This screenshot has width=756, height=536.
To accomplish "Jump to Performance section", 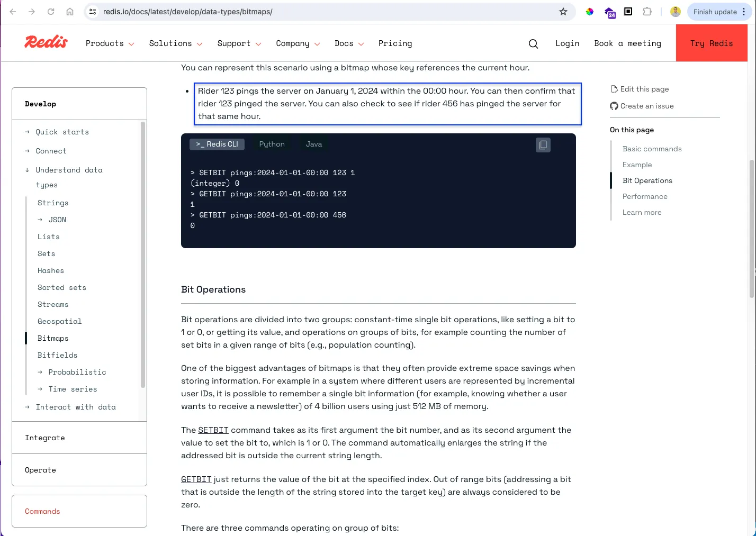I will [x=645, y=196].
